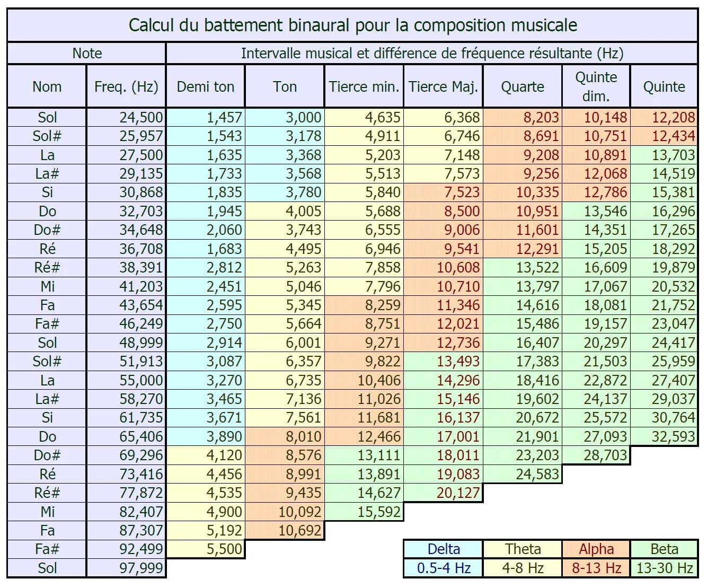Click the '13-30 Hz' range cell
707x588 pixels.
pos(664,568)
